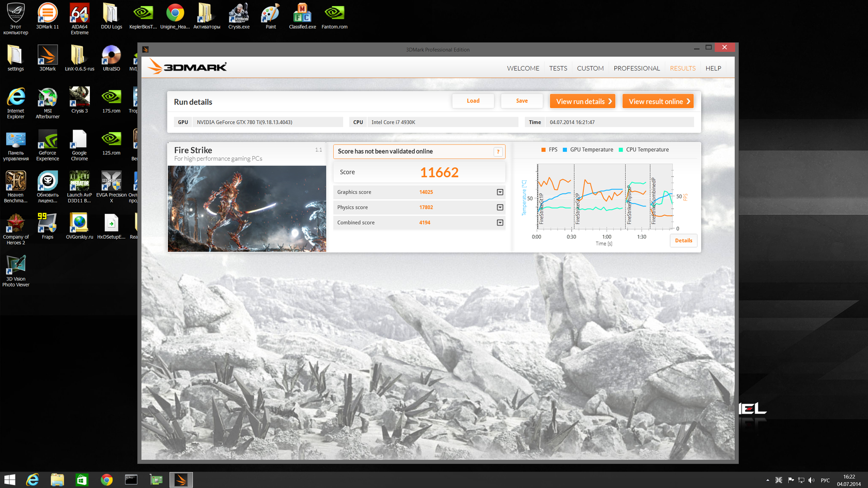The image size is (868, 488).
Task: Open the Windows Store taskbar icon
Action: (82, 480)
